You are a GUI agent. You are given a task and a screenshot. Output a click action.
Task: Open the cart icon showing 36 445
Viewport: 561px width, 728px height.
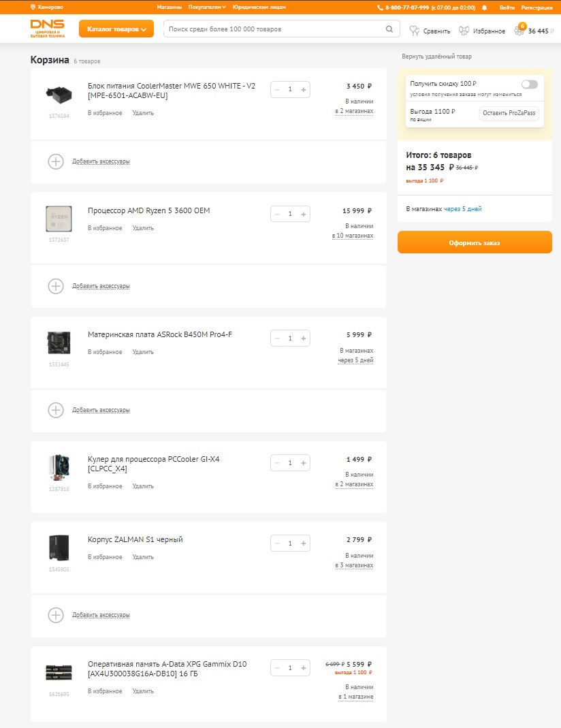[x=519, y=31]
